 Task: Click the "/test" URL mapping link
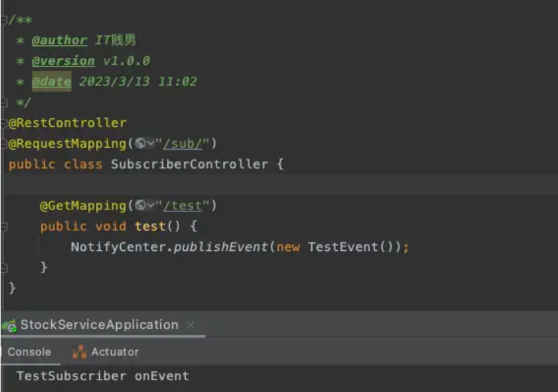(x=182, y=206)
